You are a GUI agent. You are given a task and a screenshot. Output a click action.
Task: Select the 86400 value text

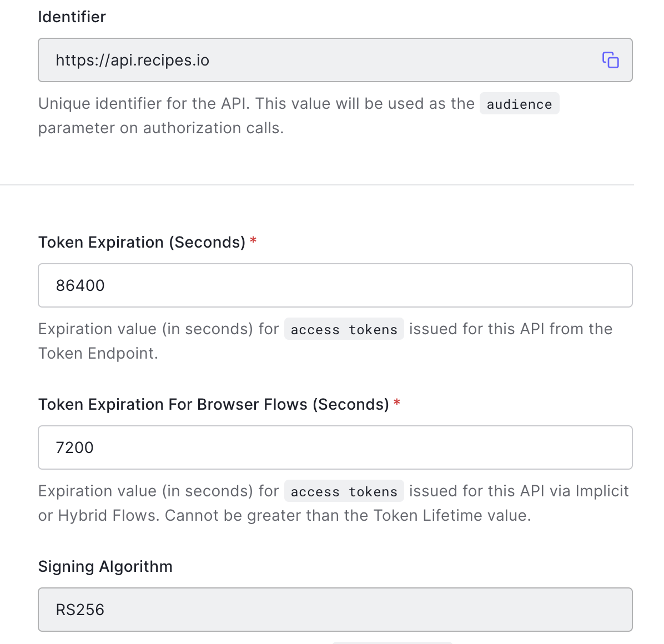coord(80,285)
